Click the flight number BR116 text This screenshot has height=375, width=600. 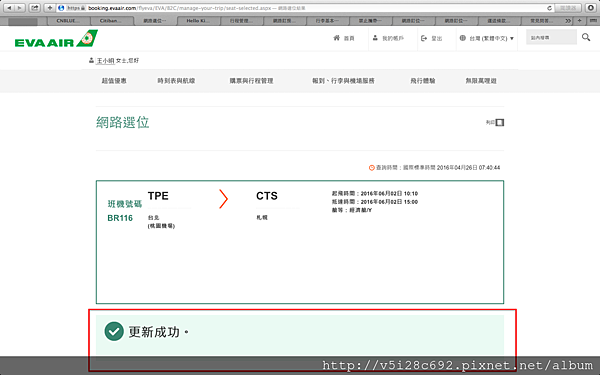click(x=120, y=218)
